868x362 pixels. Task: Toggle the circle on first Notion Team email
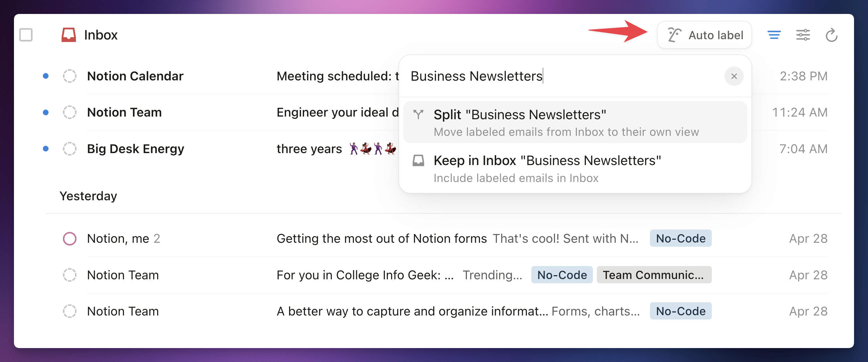pyautogui.click(x=70, y=113)
